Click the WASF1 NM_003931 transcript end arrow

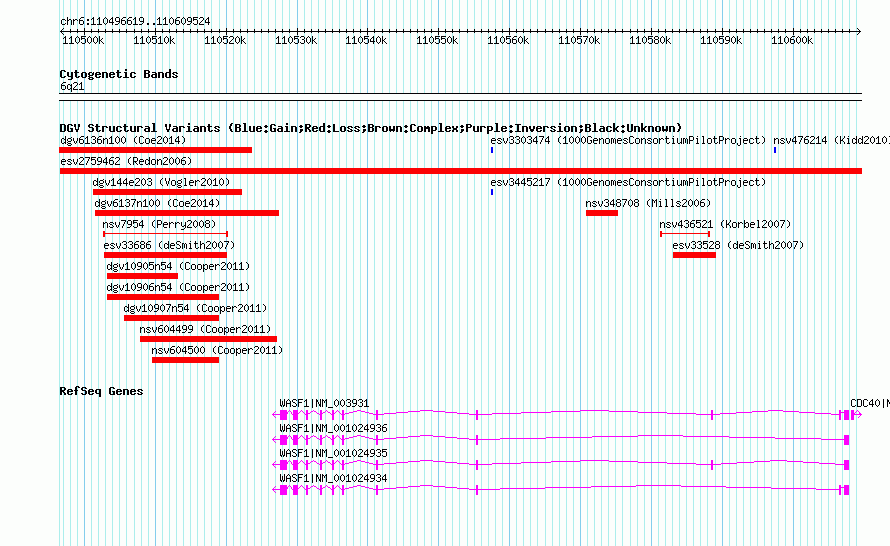click(275, 415)
